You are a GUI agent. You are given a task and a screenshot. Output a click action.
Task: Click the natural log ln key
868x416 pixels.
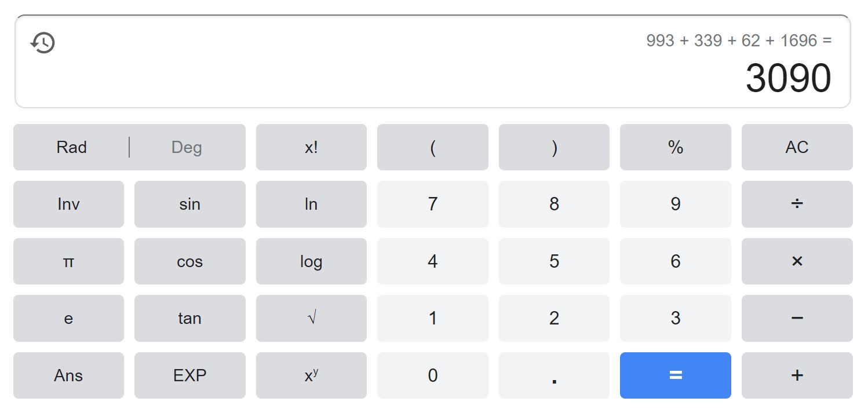[x=311, y=204]
